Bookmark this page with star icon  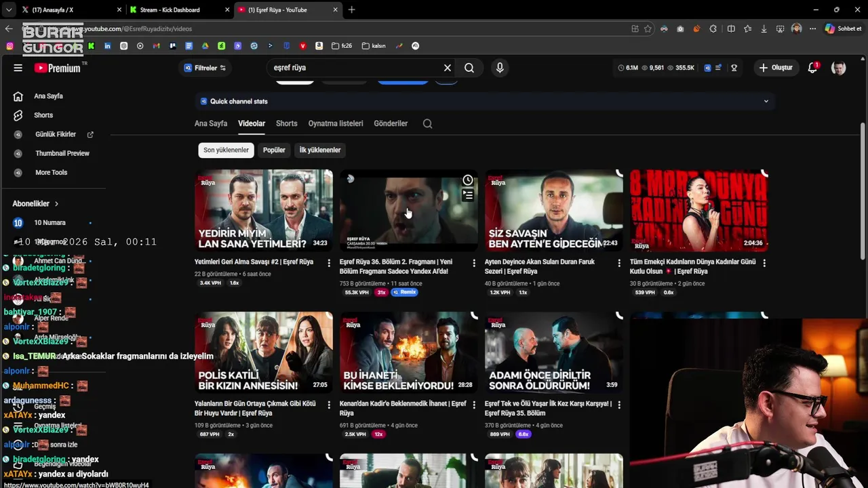point(648,29)
